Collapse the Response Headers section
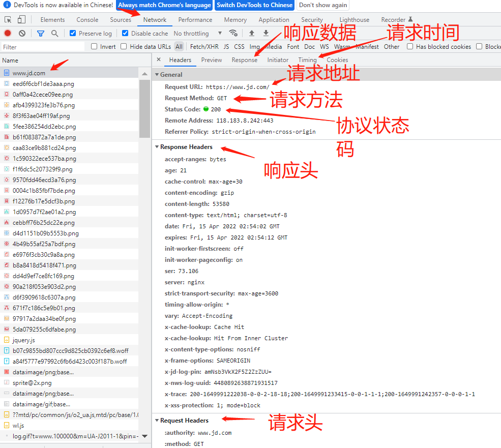 [157, 146]
